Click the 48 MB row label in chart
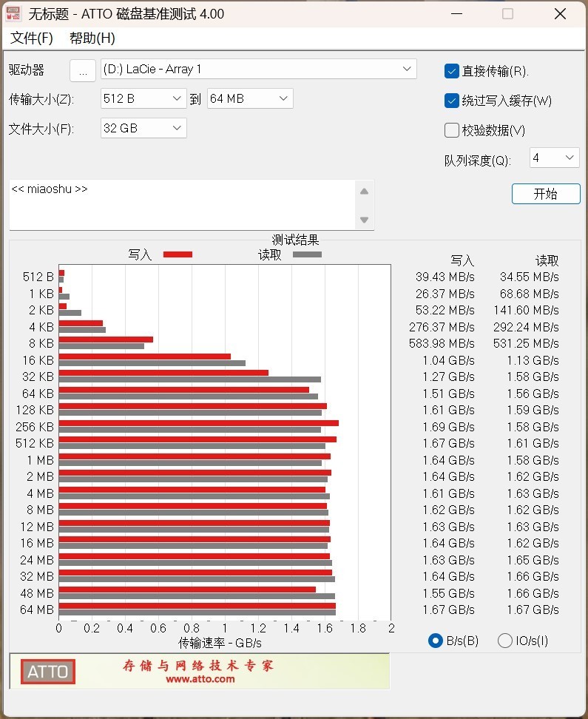The width and height of the screenshot is (588, 719). 37,593
